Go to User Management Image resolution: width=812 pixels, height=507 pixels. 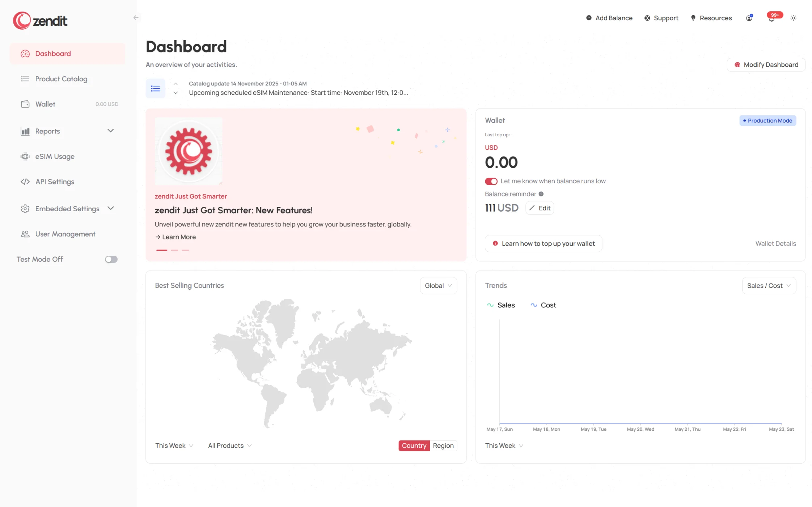(x=68, y=234)
